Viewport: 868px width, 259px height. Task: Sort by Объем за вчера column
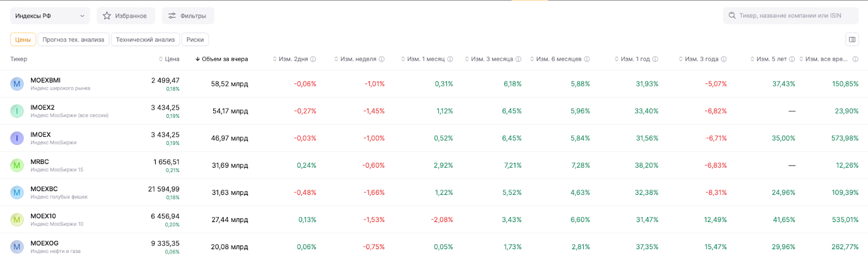pyautogui.click(x=221, y=59)
